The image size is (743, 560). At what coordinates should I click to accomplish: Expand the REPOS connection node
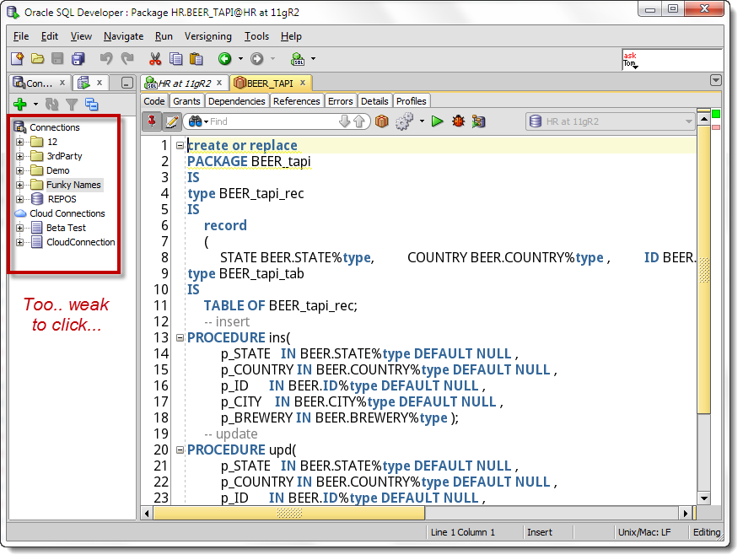point(19,199)
